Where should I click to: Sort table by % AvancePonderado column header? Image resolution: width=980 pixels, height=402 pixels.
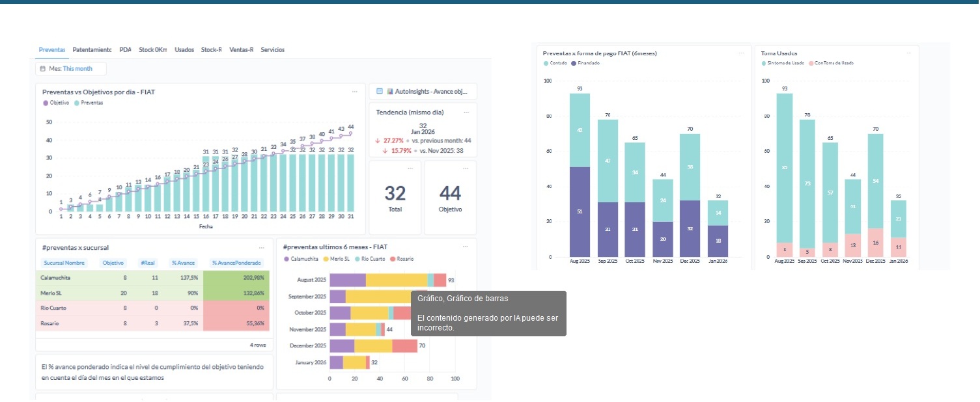click(236, 263)
